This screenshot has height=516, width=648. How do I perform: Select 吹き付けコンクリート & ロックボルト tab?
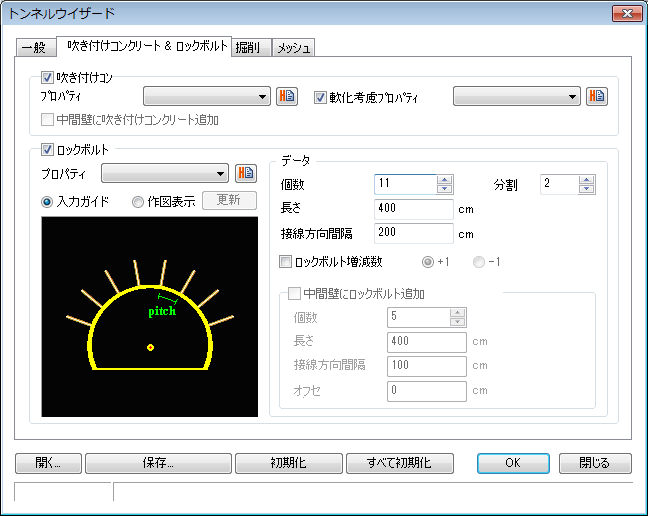[144, 46]
